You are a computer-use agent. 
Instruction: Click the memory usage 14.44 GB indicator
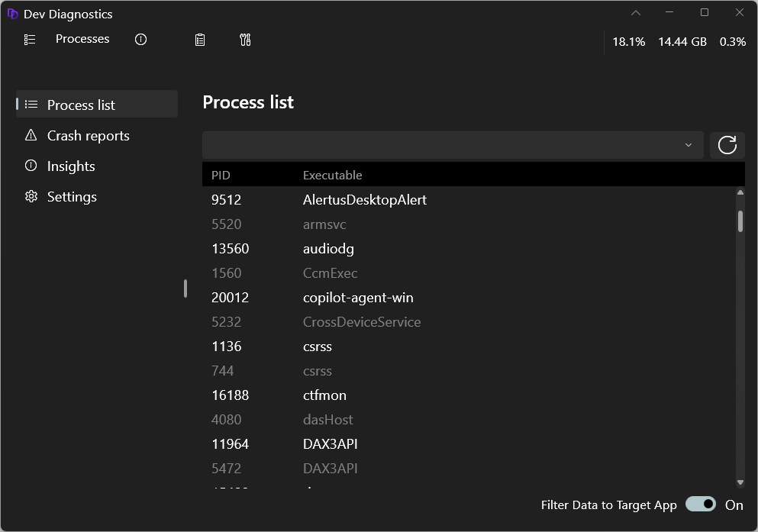pyautogui.click(x=682, y=41)
